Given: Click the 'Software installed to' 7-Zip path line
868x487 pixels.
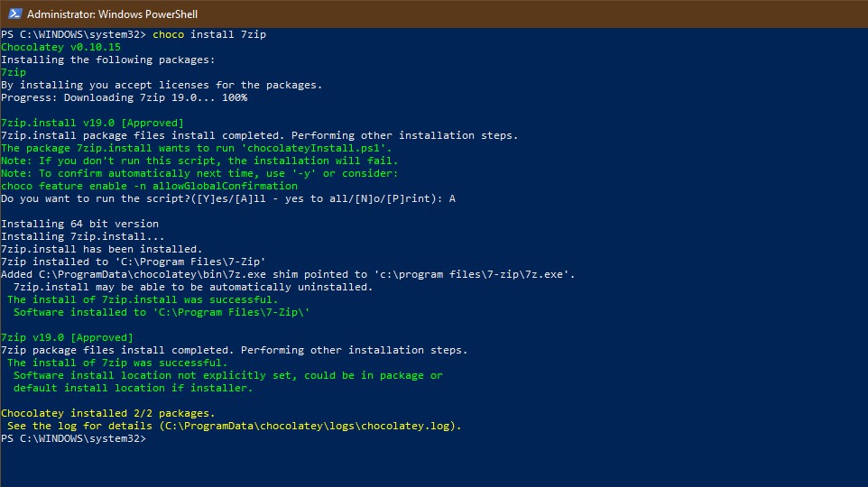Looking at the screenshot, I should [162, 312].
